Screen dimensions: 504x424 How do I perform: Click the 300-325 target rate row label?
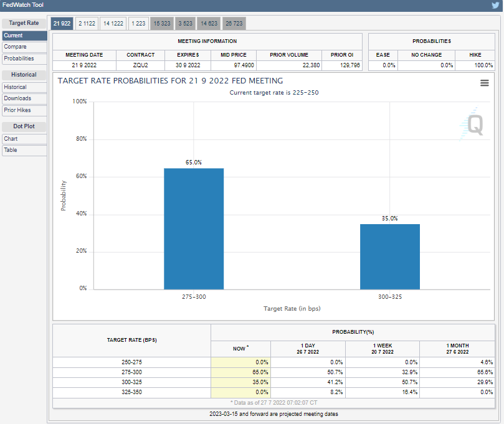click(132, 382)
